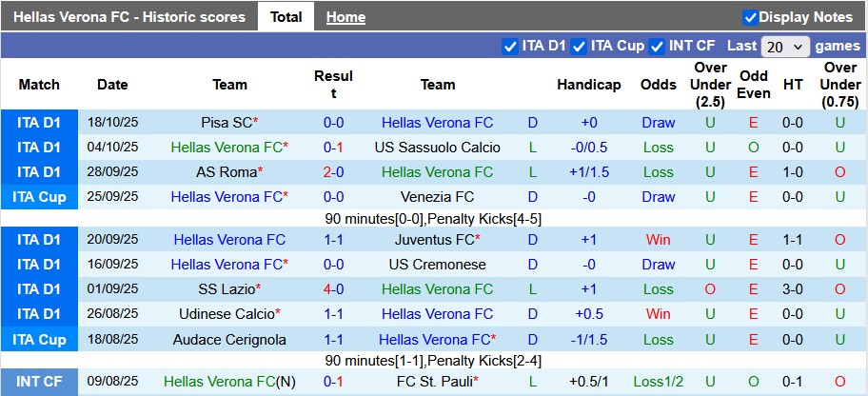The width and height of the screenshot is (868, 396).
Task: Disable the INT CF filter checkbox
Action: [x=657, y=46]
